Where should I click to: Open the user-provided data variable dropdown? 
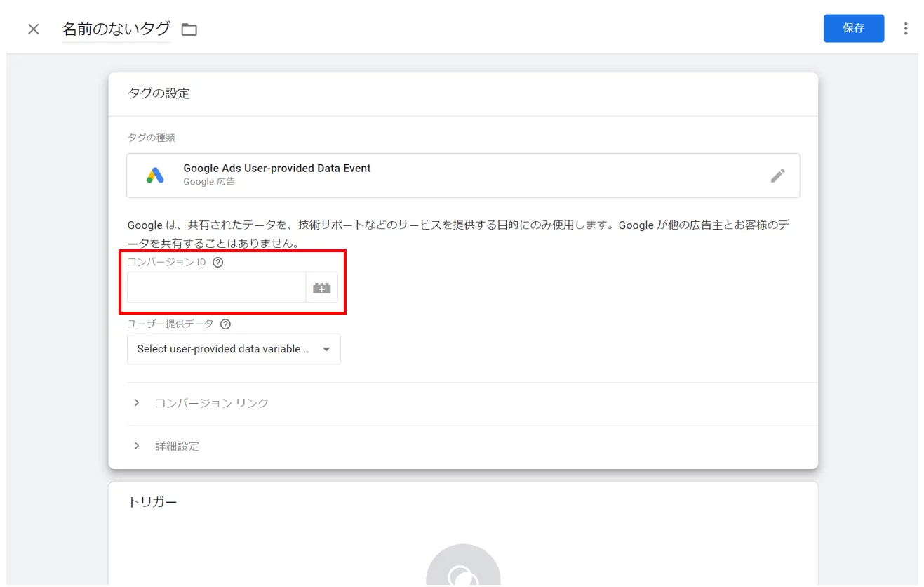click(234, 349)
